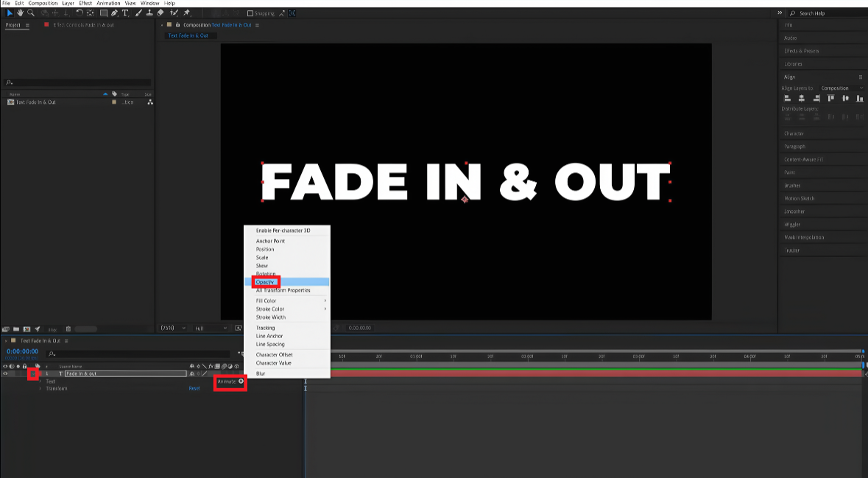Select the Eraser tool
This screenshot has height=478, width=868.
160,13
